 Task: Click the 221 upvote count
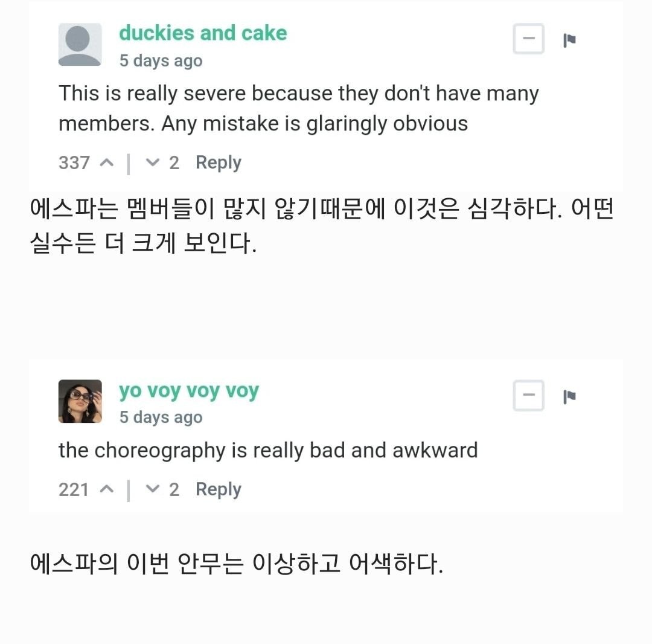(x=74, y=490)
